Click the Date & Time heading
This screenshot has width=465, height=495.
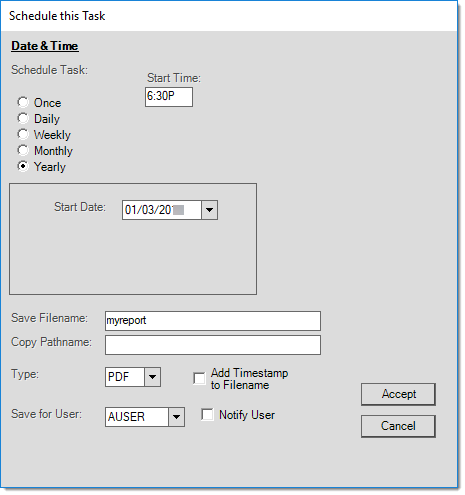(x=45, y=46)
